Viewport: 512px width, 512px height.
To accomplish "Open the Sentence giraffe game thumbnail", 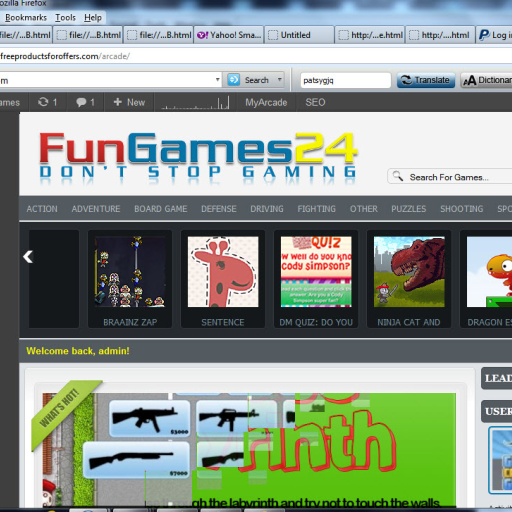I will (x=223, y=272).
